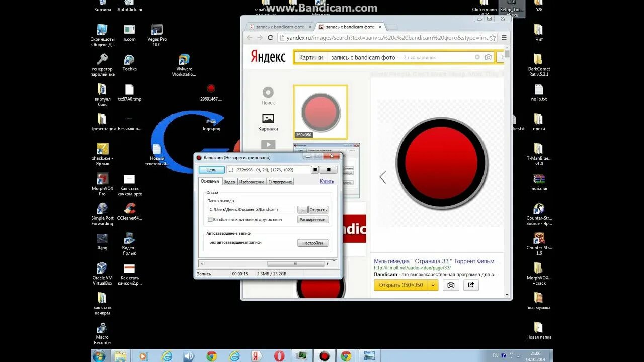The height and width of the screenshot is (362, 644).
Task: Select the MorphVOX Pro desktop icon
Action: pyautogui.click(x=102, y=184)
